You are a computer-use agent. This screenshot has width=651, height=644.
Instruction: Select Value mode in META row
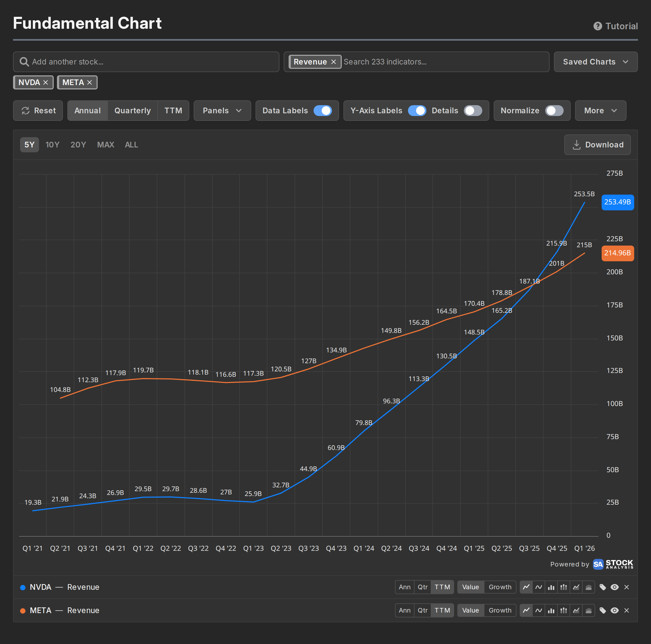tap(470, 610)
